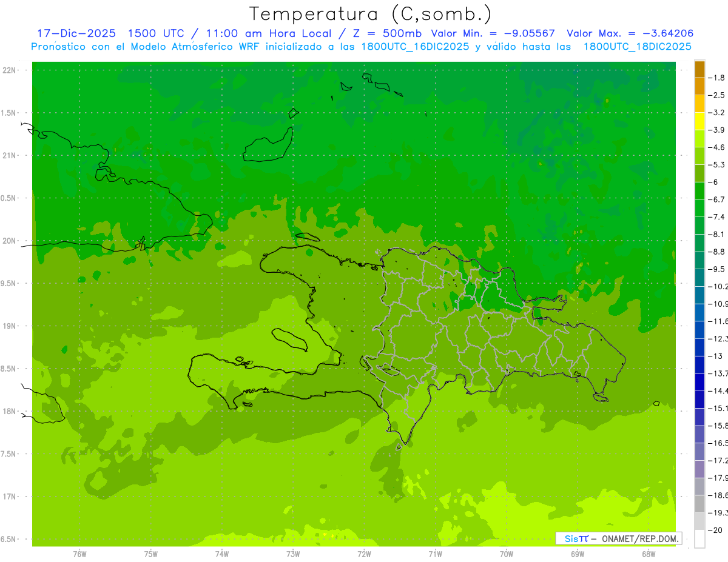Click the "-20" color scale value

click(715, 530)
